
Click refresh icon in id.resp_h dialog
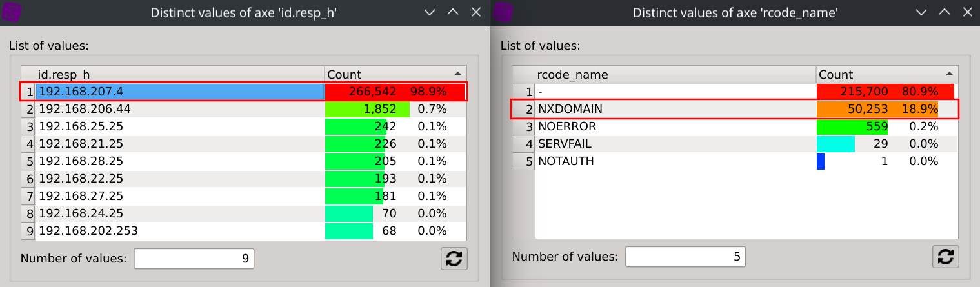454,258
